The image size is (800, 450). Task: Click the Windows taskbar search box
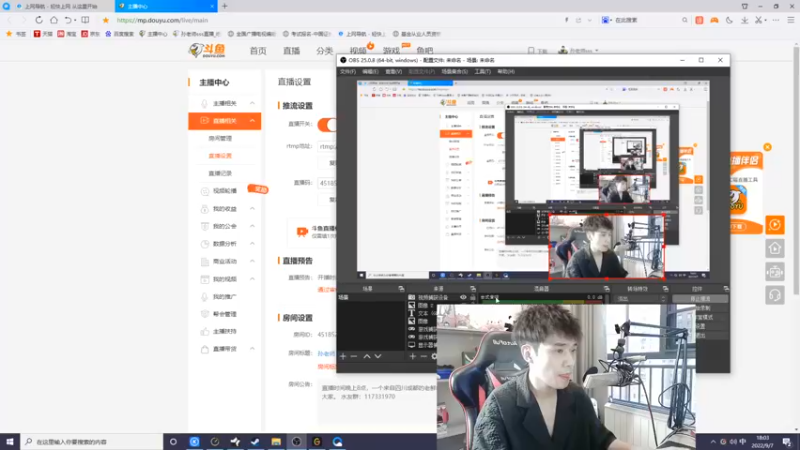(92, 442)
